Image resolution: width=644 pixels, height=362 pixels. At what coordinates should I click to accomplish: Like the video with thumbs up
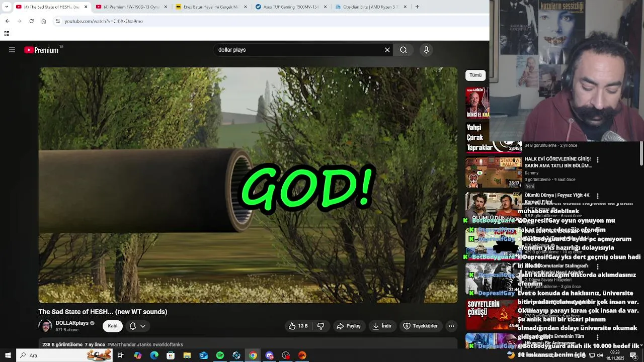pos(298,326)
